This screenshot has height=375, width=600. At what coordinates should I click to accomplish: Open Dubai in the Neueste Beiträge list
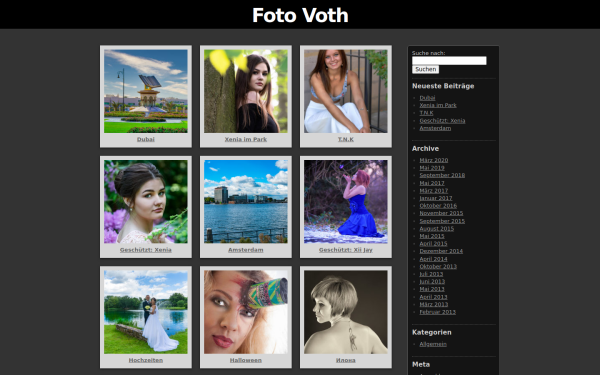[427, 98]
